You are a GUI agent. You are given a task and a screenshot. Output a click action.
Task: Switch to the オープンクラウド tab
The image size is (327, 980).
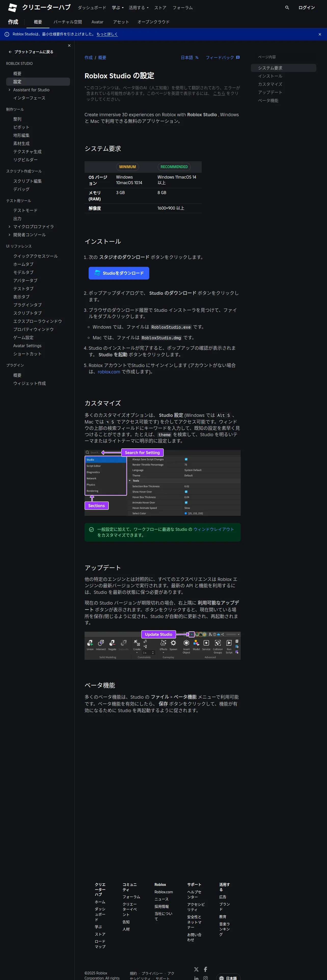(153, 22)
